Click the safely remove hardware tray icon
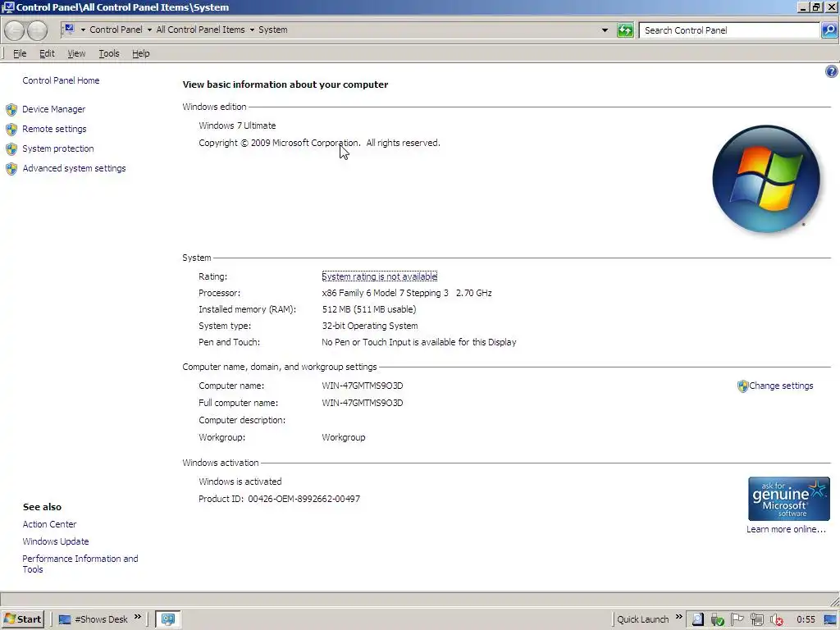 pyautogui.click(x=717, y=620)
